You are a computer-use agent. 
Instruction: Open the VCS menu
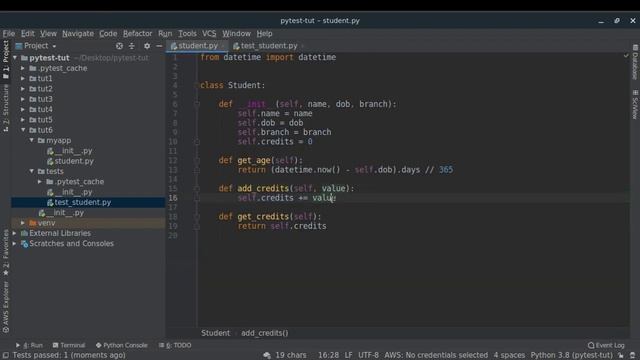tap(209, 33)
